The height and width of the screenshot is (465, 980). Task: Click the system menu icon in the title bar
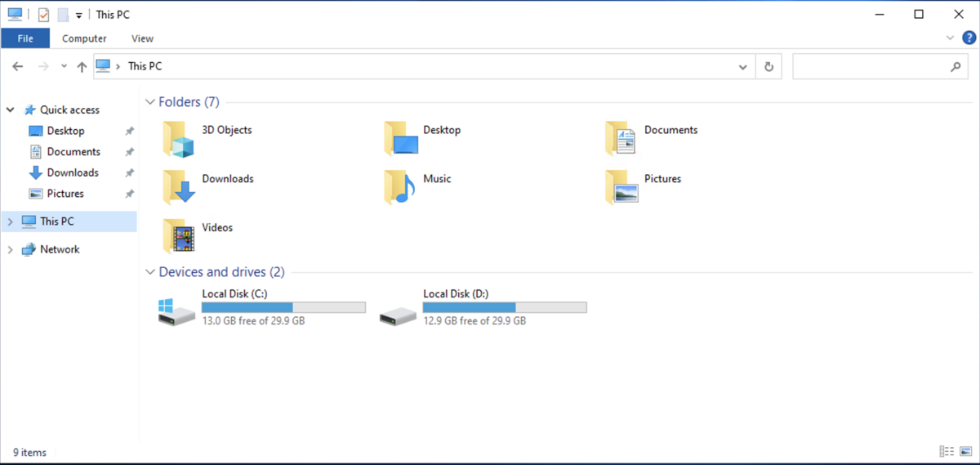(x=15, y=14)
